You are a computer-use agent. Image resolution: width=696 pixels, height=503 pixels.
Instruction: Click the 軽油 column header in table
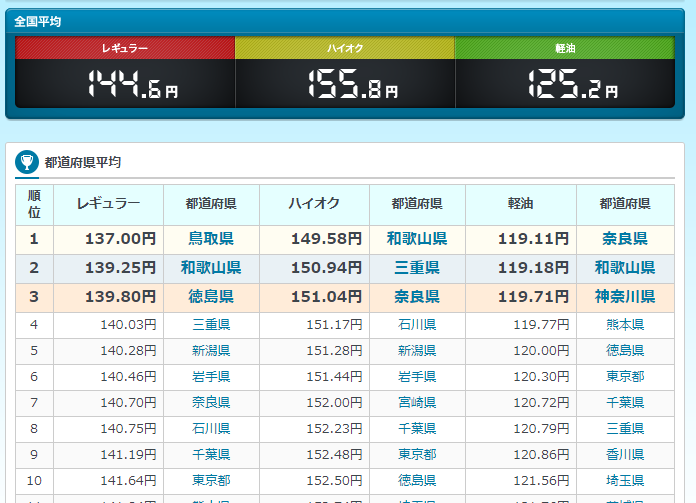(520, 204)
